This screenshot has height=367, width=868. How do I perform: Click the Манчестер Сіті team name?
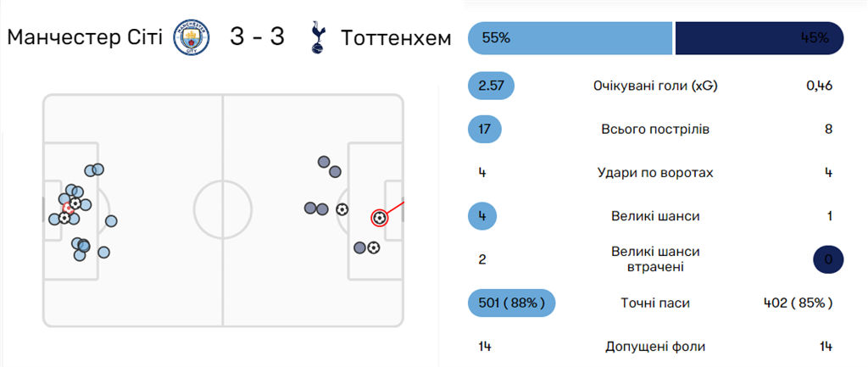click(84, 38)
